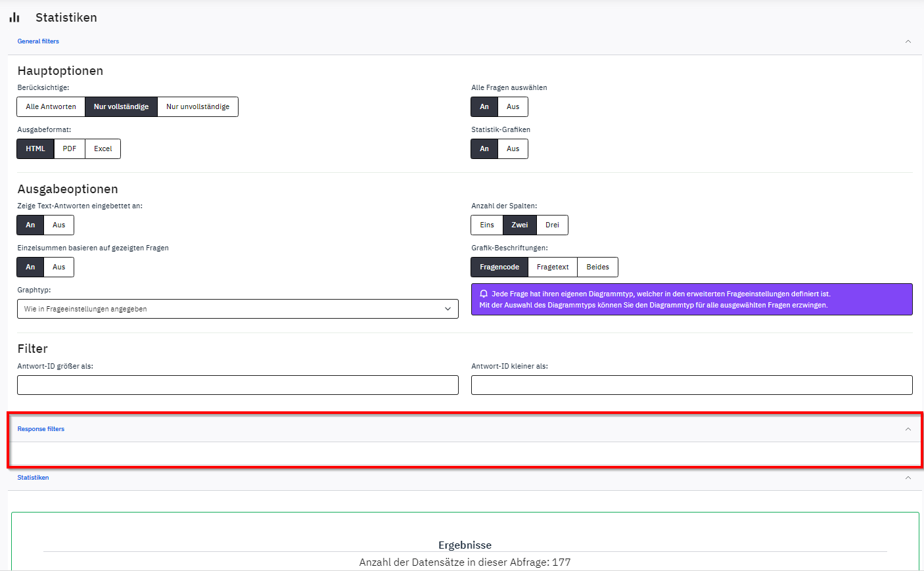Select 'Beides' for chart labels
924x571 pixels.
point(597,267)
